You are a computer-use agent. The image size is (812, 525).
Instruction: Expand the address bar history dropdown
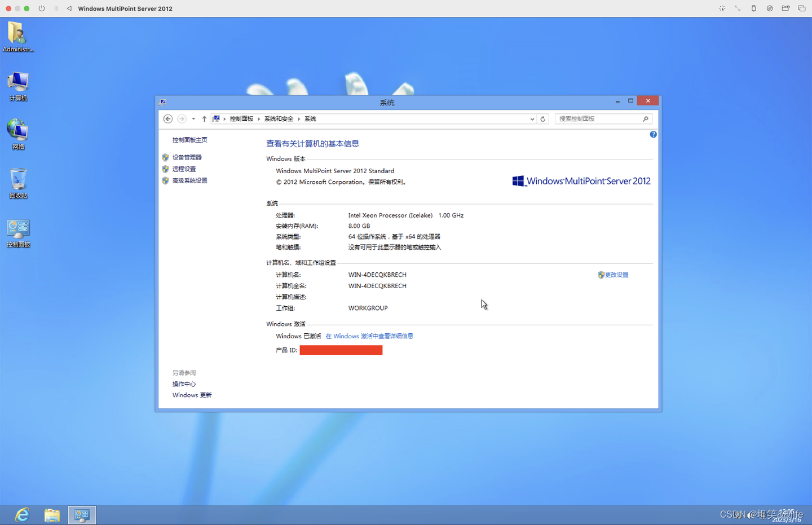coord(532,119)
